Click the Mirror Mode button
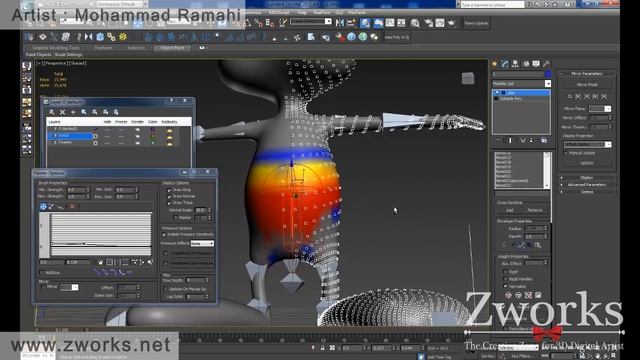The width and height of the screenshot is (640, 360). point(587,84)
